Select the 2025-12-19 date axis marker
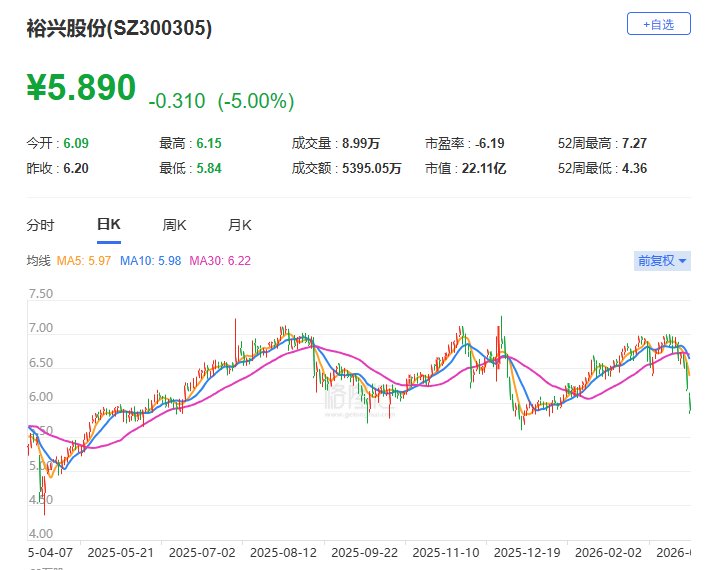 click(527, 551)
